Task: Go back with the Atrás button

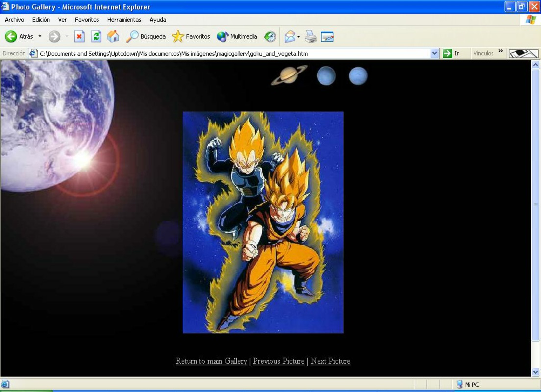Action: [19, 36]
